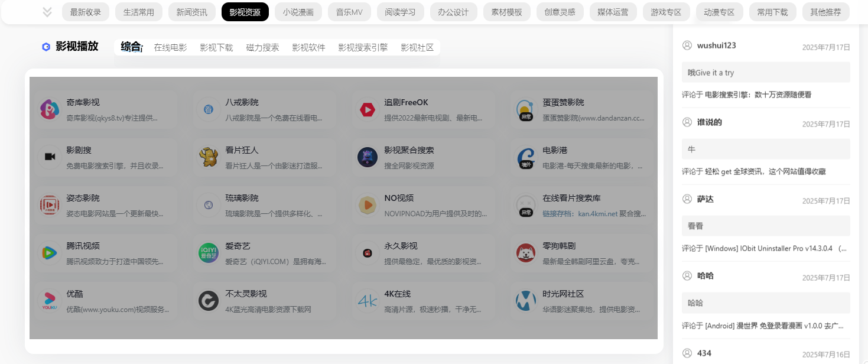The width and height of the screenshot is (868, 364).
Task: Click the 4K在线 logo icon
Action: point(368,301)
